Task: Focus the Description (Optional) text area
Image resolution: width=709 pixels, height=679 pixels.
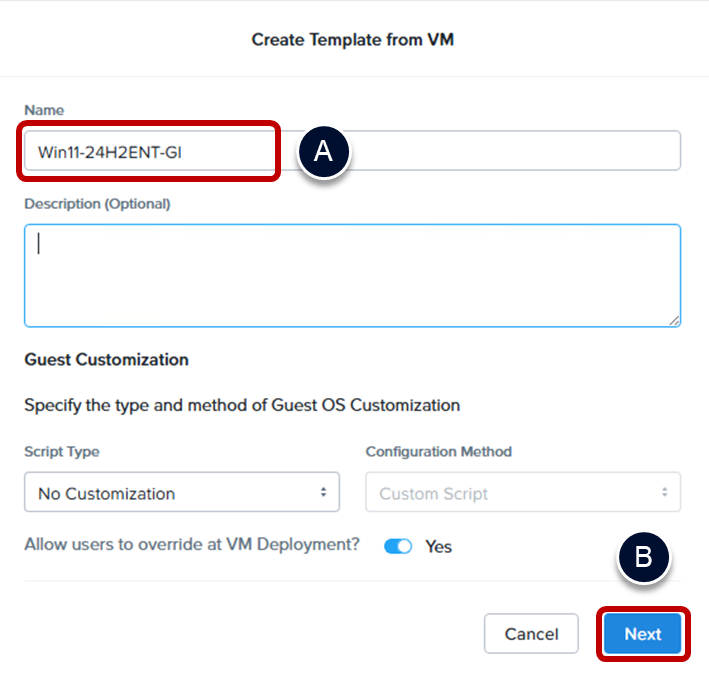Action: click(x=352, y=275)
